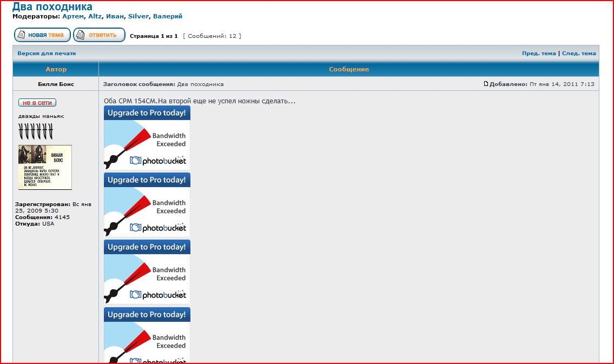The image size is (614, 364).
Task: Click the small post icon beside Добавлено
Action: [486, 84]
